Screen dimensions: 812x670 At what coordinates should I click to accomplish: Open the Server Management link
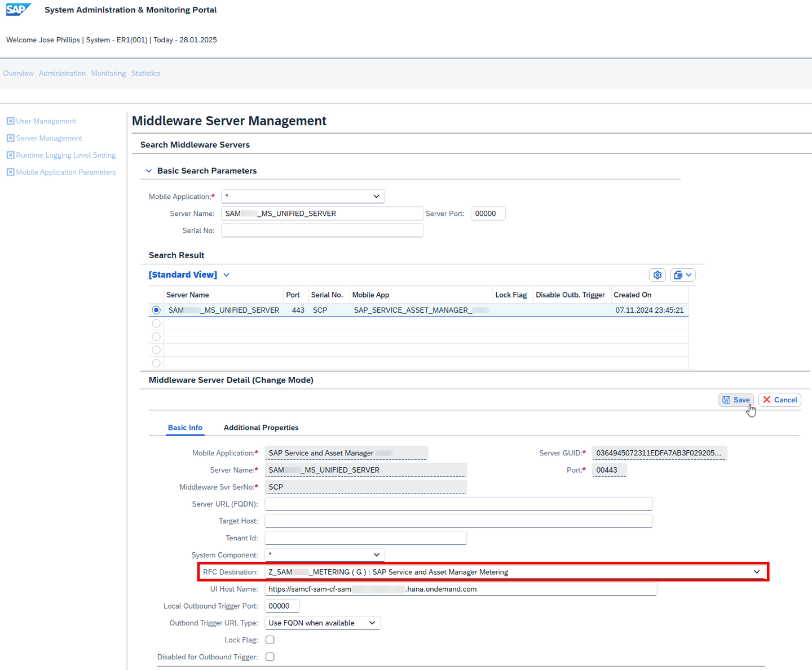(49, 138)
